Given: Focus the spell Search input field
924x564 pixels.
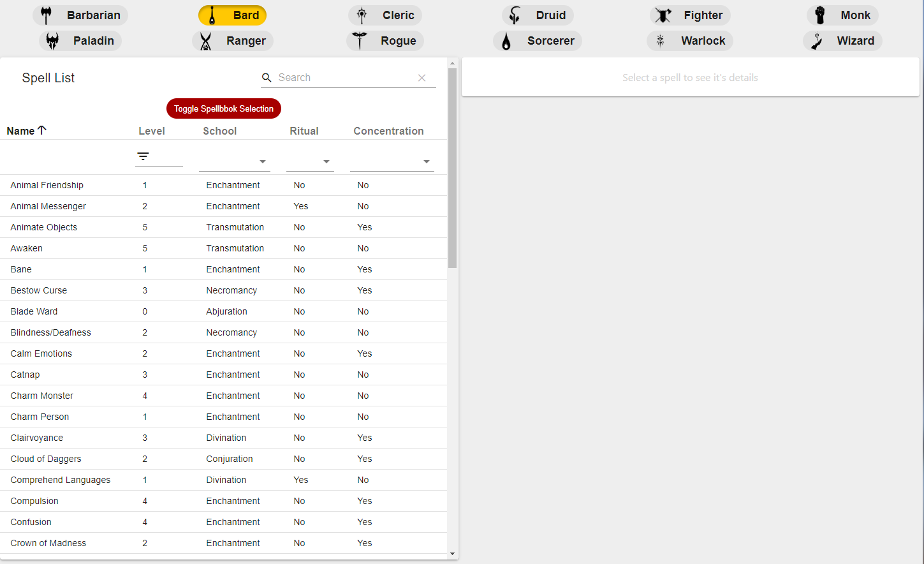Looking at the screenshot, I should tap(344, 78).
